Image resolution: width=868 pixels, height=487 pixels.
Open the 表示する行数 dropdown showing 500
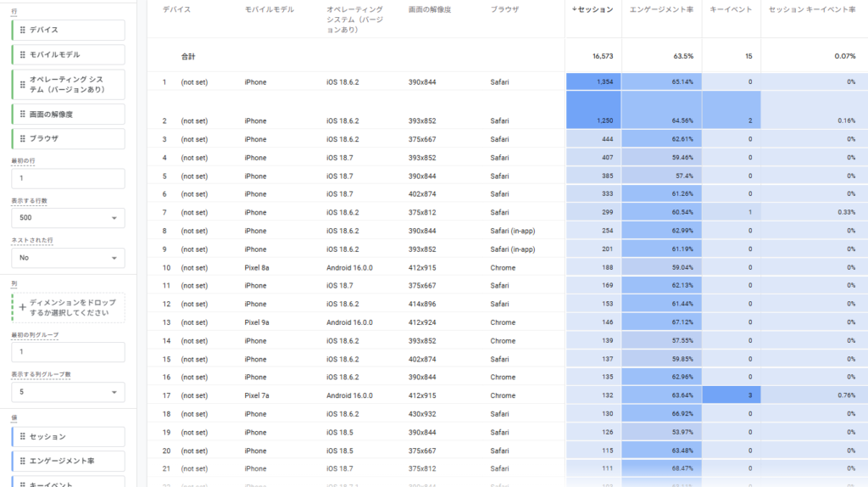click(68, 218)
